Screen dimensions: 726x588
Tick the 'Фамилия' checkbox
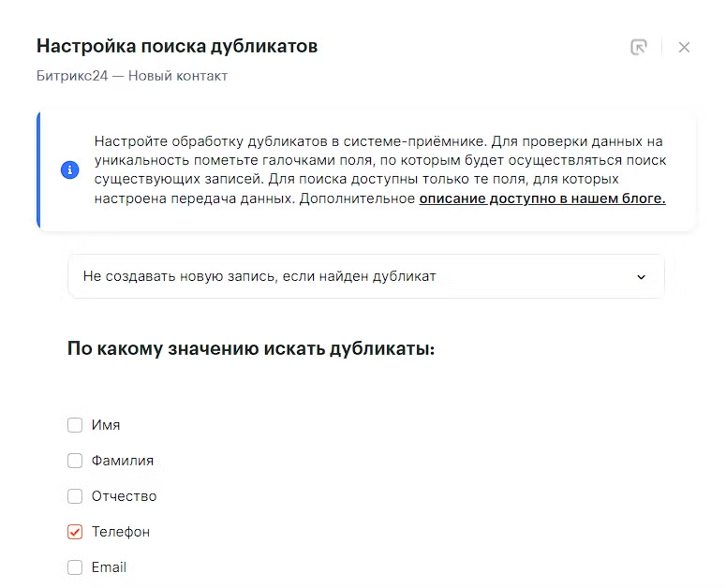pos(75,461)
